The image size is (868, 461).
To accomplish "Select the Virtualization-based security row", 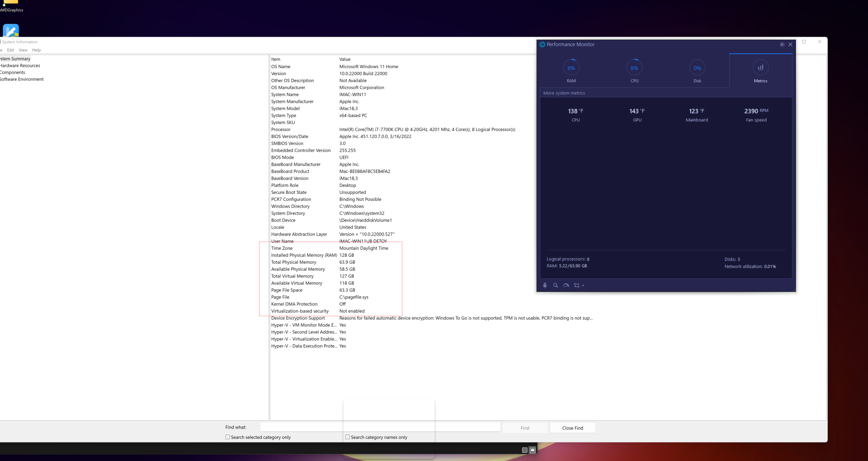I will pos(318,311).
